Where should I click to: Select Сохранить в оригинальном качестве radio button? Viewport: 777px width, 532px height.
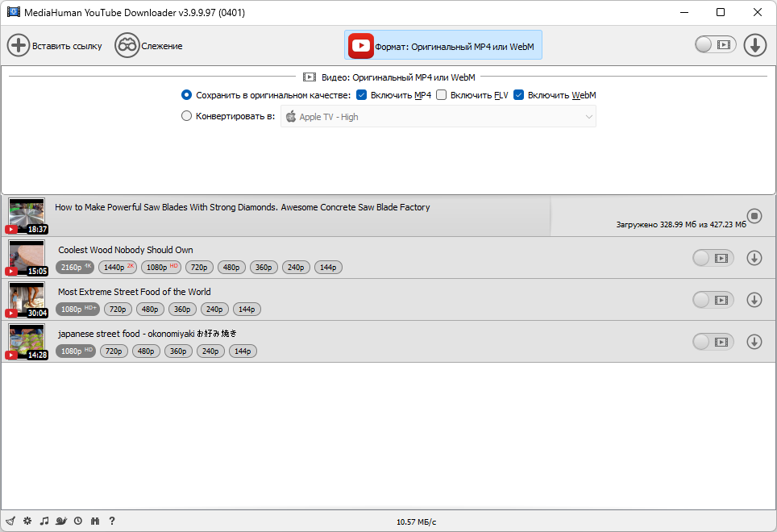click(x=186, y=94)
